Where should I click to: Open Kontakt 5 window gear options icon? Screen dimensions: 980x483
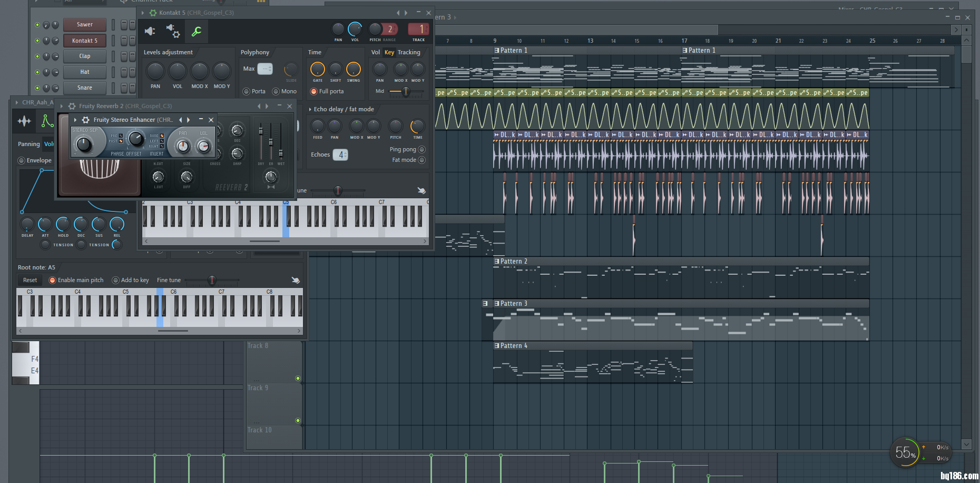coord(153,13)
